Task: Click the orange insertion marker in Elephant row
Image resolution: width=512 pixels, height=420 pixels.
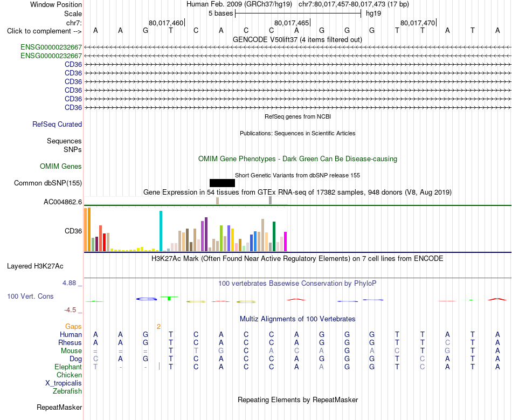Action: (159, 366)
